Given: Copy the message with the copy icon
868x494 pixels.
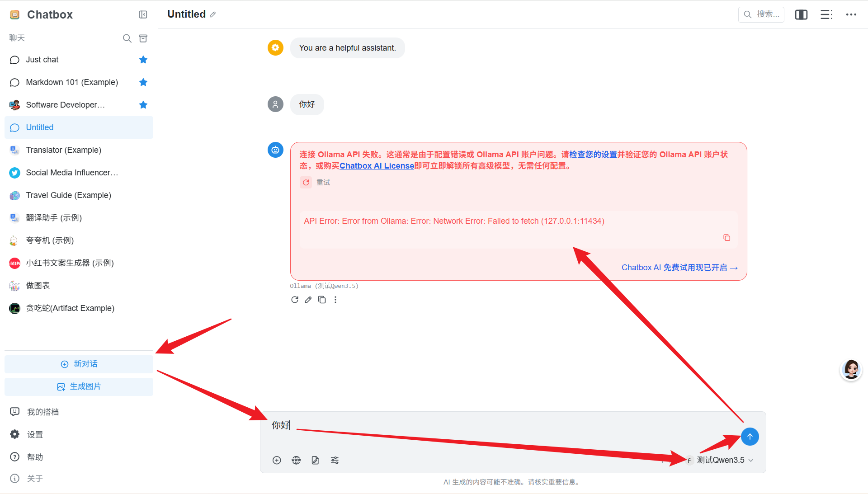Looking at the screenshot, I should 322,300.
